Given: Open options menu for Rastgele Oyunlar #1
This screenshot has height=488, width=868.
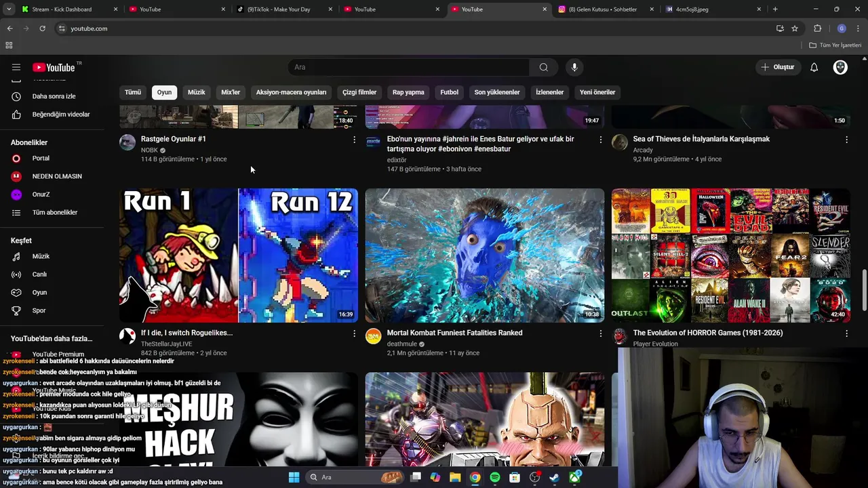Looking at the screenshot, I should [354, 140].
